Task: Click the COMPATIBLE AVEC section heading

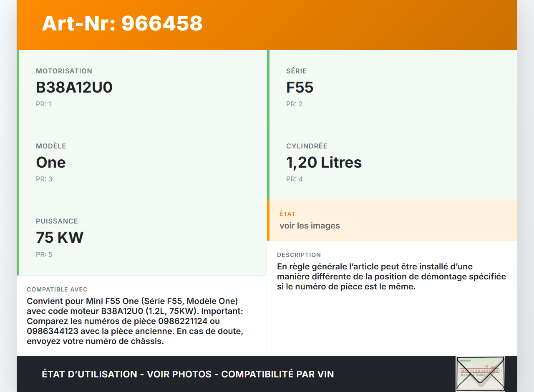Action: [57, 289]
